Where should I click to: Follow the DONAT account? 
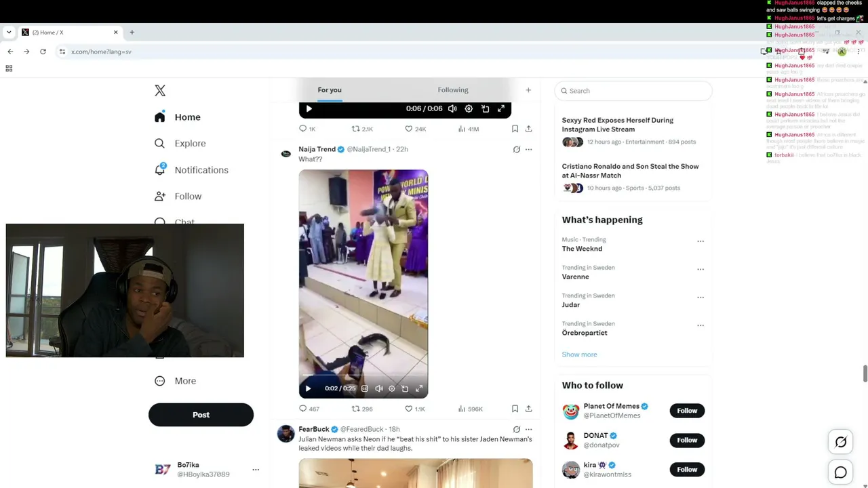tap(687, 441)
